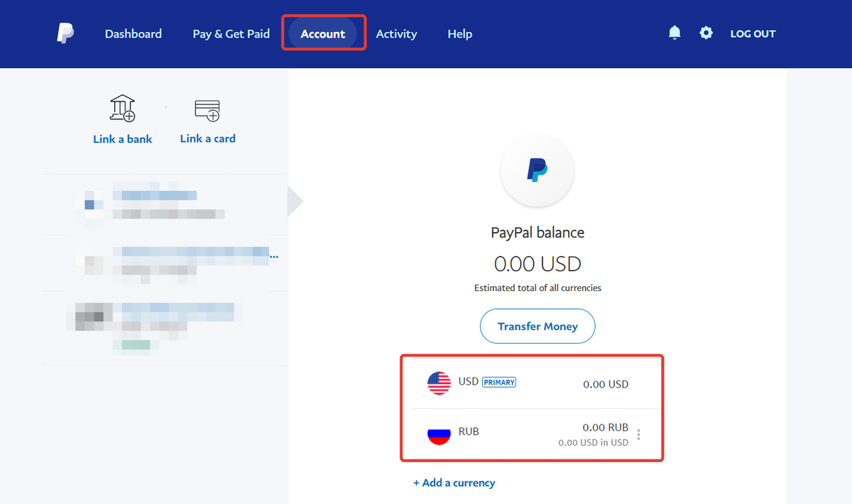Click the PRIMARY badge next to USD
The image size is (852, 504).
499,382
